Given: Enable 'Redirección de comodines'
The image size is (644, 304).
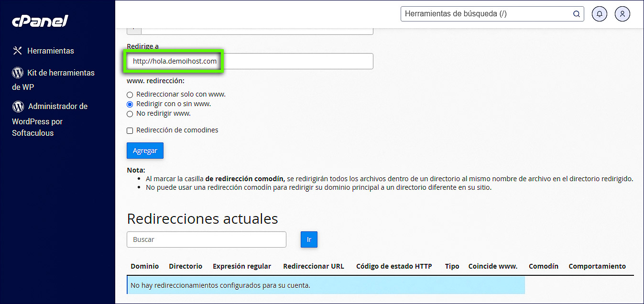Looking at the screenshot, I should 130,130.
